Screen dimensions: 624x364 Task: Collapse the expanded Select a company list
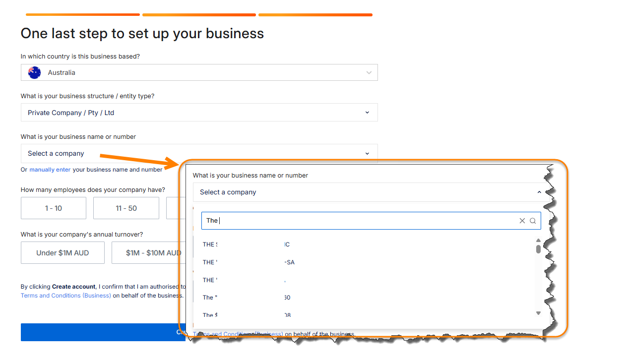pyautogui.click(x=539, y=192)
